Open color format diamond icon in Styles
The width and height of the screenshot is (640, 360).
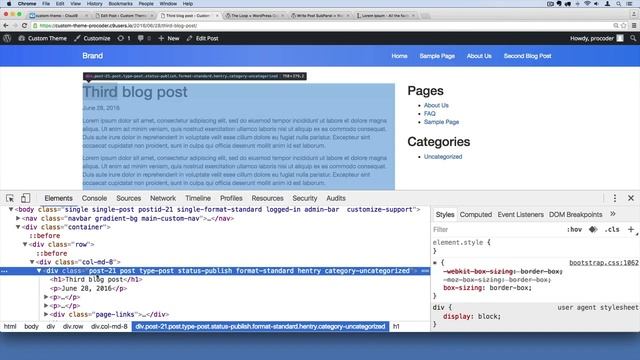(x=593, y=229)
